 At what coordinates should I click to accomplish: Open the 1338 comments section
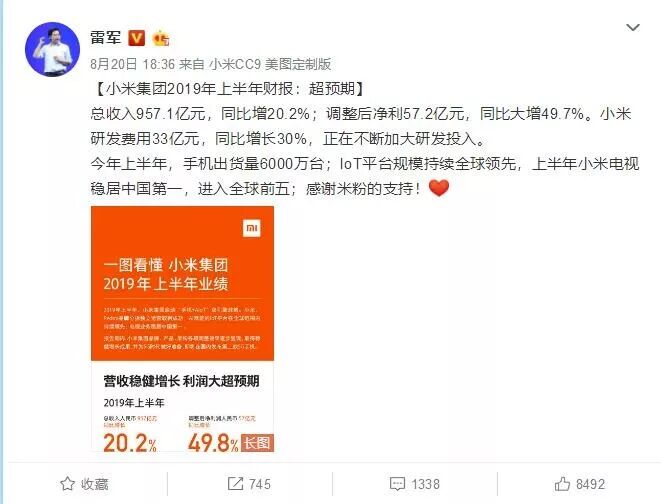[415, 484]
